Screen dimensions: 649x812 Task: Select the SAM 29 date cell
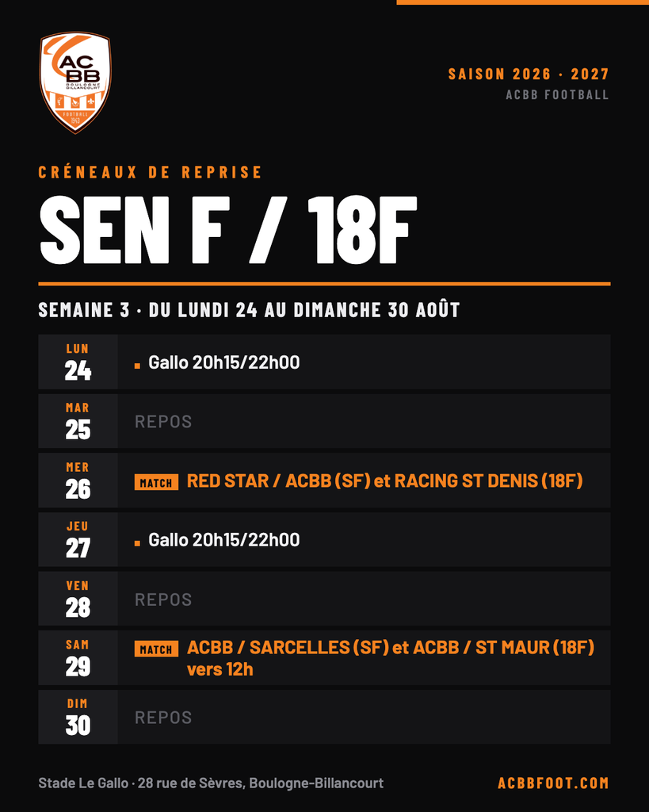(x=78, y=657)
